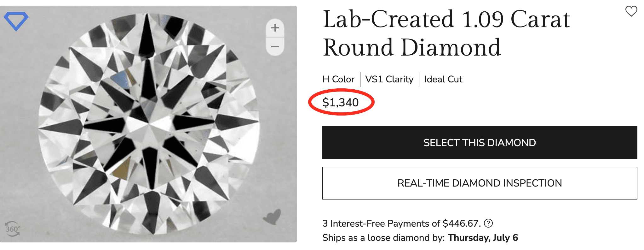Click the Lab-Created 1.09 Carat title
This screenshot has height=250, width=644.
[x=446, y=20]
